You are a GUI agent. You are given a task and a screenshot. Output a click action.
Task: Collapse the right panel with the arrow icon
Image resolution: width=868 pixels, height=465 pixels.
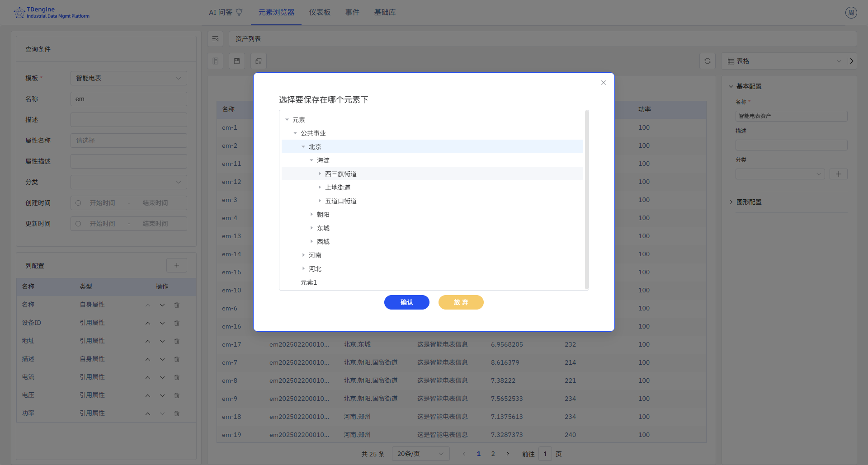click(852, 61)
